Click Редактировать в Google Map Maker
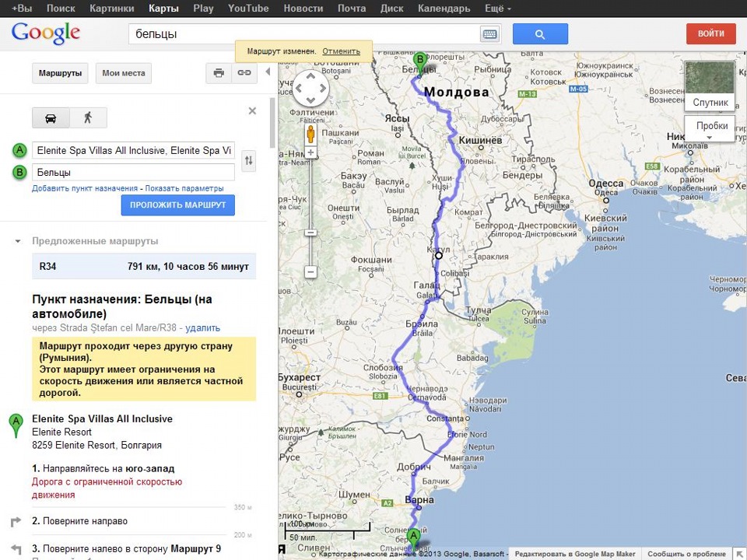Image resolution: width=747 pixels, height=560 pixels. click(575, 554)
